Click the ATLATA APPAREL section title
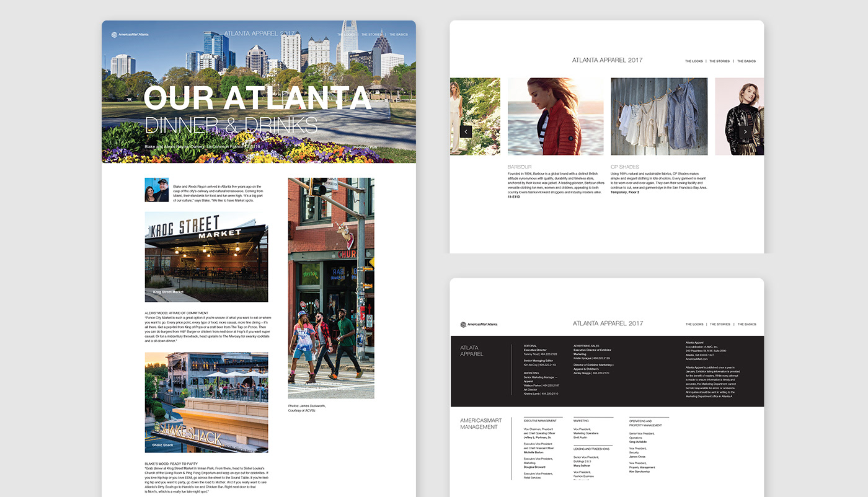The width and height of the screenshot is (868, 497). (472, 351)
